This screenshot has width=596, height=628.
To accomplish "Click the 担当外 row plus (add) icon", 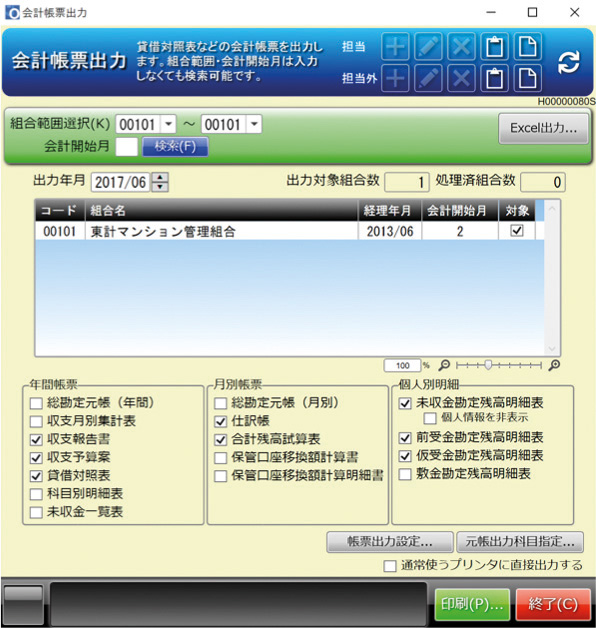I will [x=395, y=78].
